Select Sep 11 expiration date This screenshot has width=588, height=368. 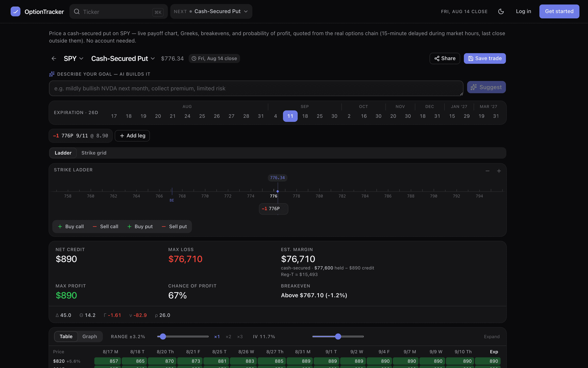click(x=290, y=116)
